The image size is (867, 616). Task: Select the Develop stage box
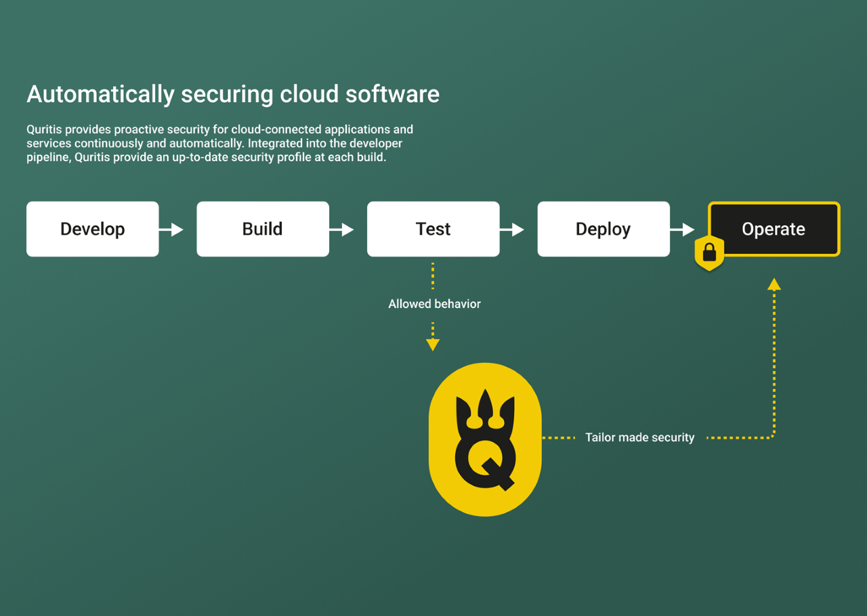coord(93,229)
